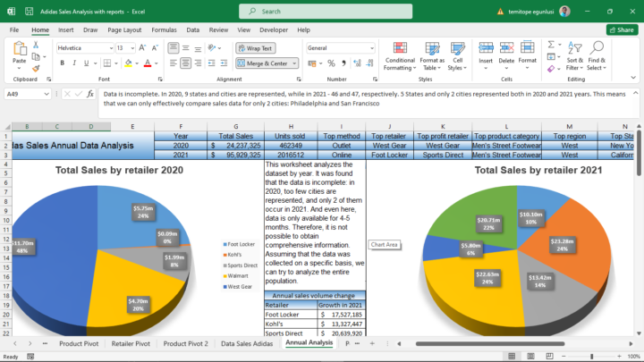644x362 pixels.
Task: Open the General number format dropdown
Action: point(370,48)
